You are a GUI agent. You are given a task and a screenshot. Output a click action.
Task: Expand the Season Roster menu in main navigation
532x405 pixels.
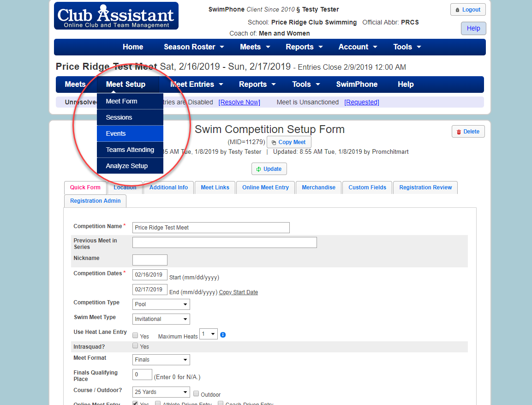point(194,47)
